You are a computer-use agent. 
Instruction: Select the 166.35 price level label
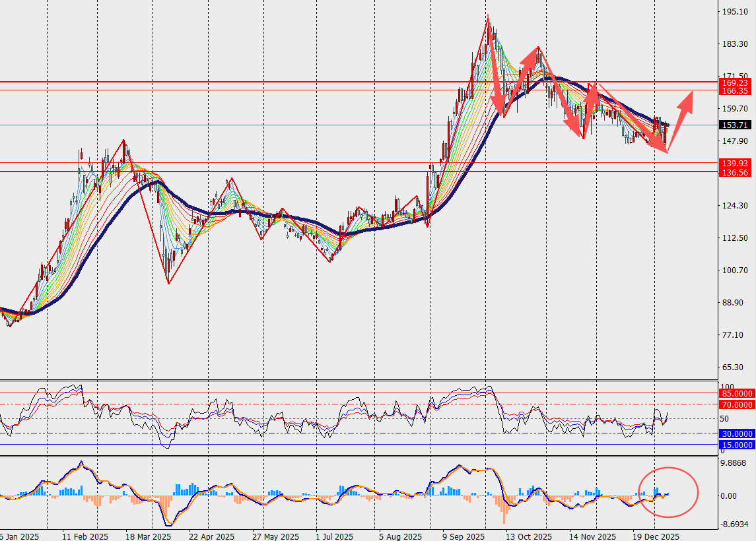pos(734,90)
